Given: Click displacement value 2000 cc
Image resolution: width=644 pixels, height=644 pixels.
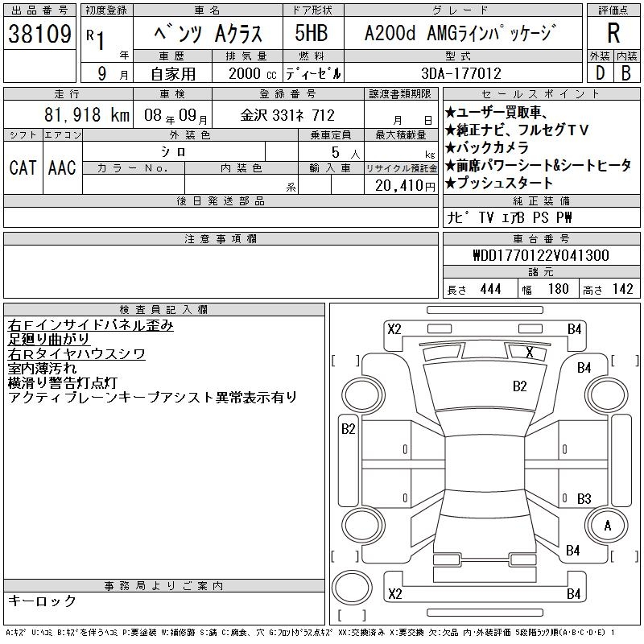Looking at the screenshot, I should click(x=253, y=73).
